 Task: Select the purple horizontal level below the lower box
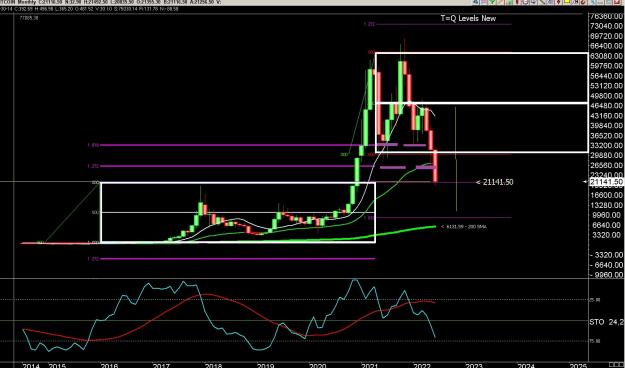(237, 259)
